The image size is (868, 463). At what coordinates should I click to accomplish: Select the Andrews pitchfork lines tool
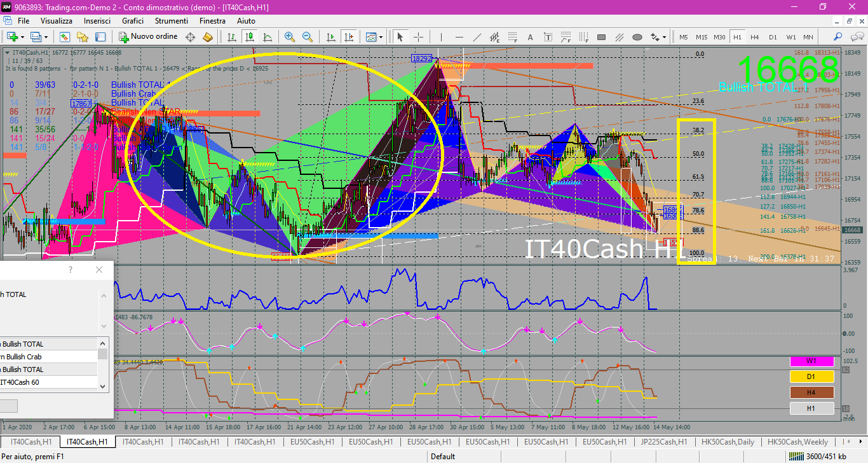click(x=620, y=37)
